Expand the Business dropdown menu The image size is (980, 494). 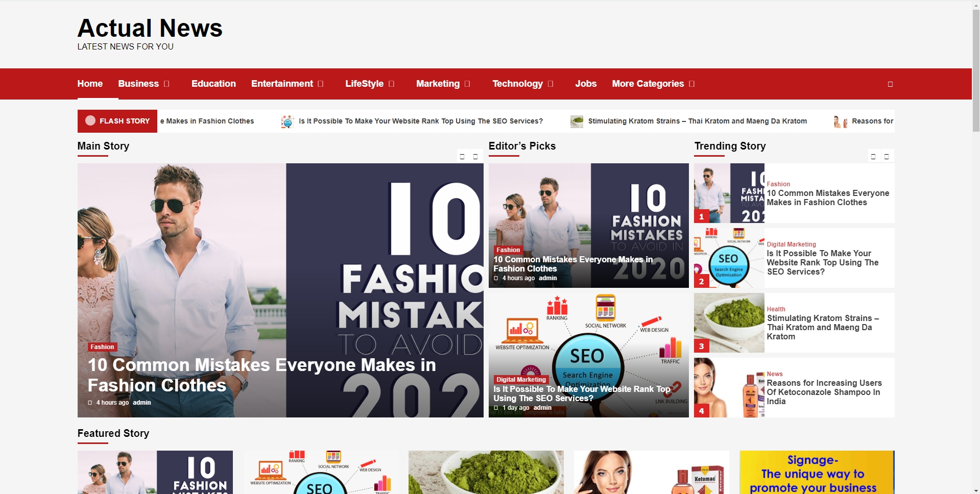pos(166,84)
